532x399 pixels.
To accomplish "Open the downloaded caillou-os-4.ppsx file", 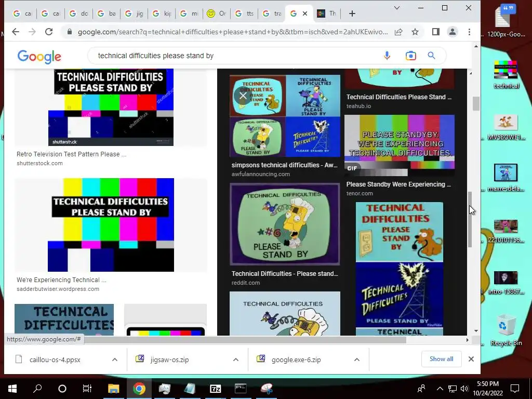I will click(x=55, y=360).
